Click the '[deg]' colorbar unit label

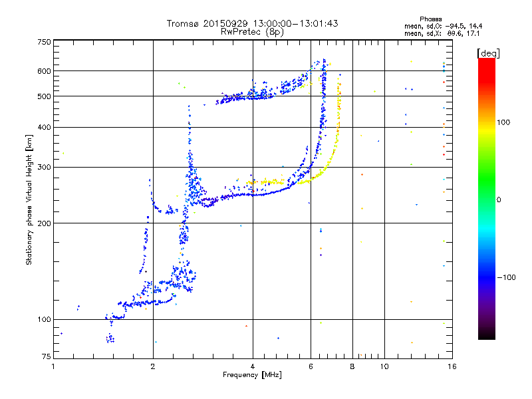pos(488,53)
